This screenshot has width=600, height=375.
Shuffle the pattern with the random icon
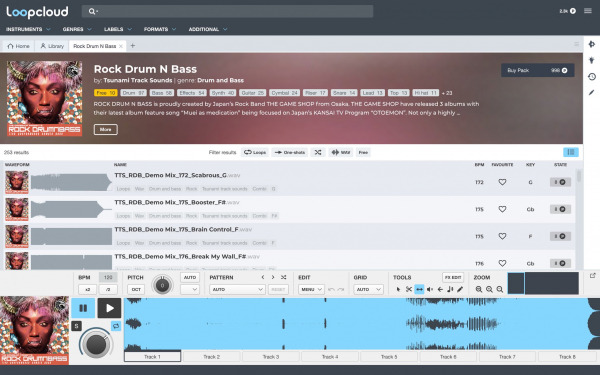click(284, 277)
